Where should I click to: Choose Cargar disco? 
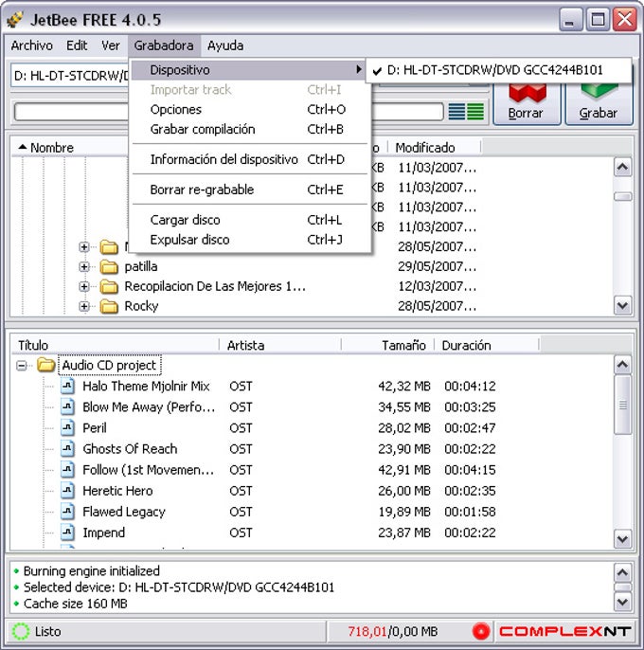(x=249, y=220)
